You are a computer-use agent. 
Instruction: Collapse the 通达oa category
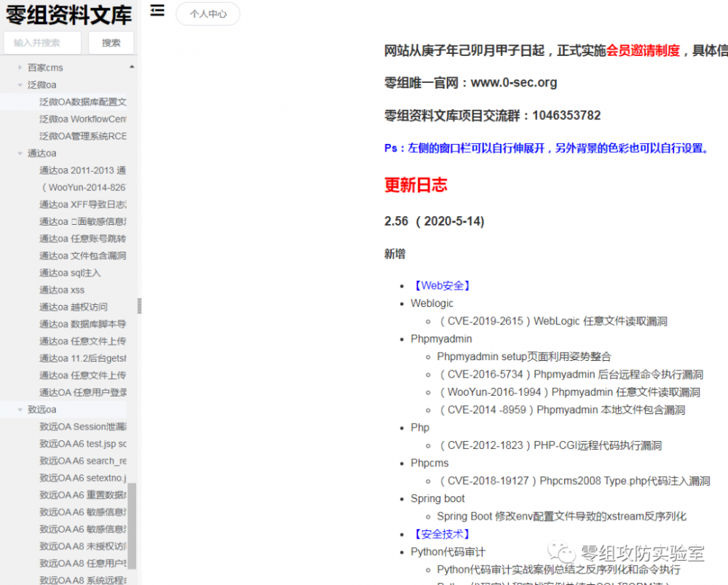click(x=19, y=153)
